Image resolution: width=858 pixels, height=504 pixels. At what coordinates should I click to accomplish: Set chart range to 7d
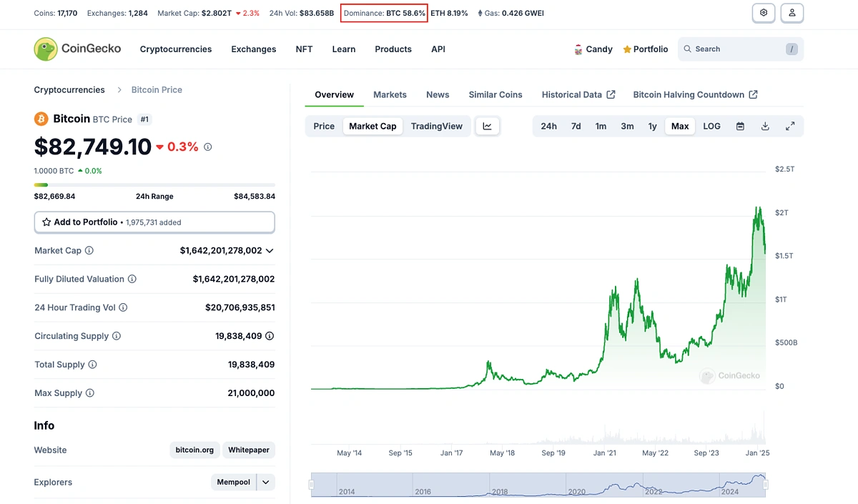(x=576, y=126)
